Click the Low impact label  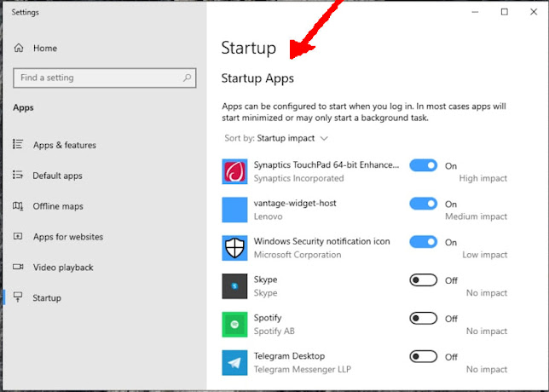click(x=484, y=255)
